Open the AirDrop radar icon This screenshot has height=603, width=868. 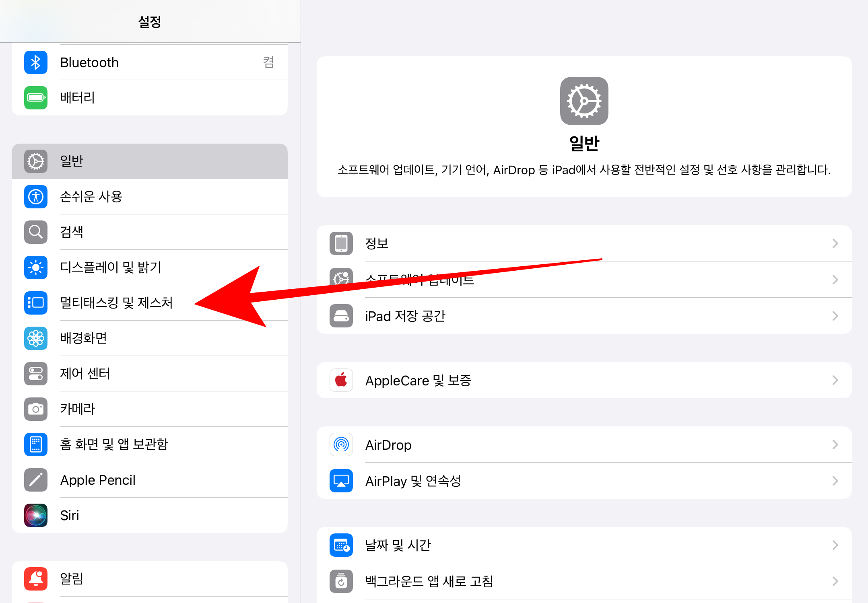tap(341, 445)
